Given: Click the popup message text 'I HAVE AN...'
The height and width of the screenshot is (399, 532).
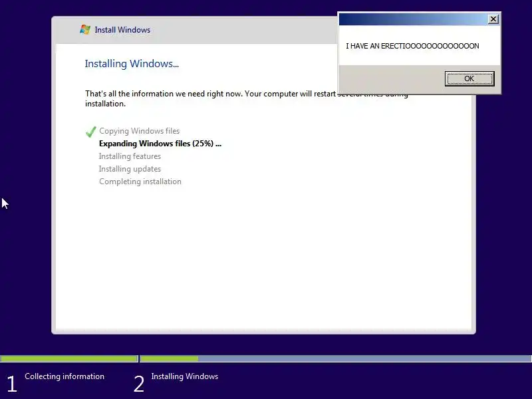Looking at the screenshot, I should (412, 46).
